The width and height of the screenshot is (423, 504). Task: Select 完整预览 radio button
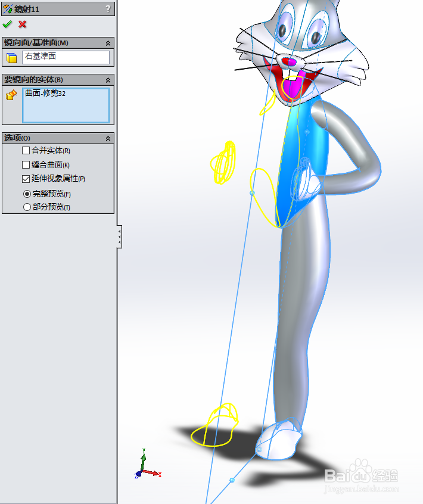pyautogui.click(x=27, y=194)
